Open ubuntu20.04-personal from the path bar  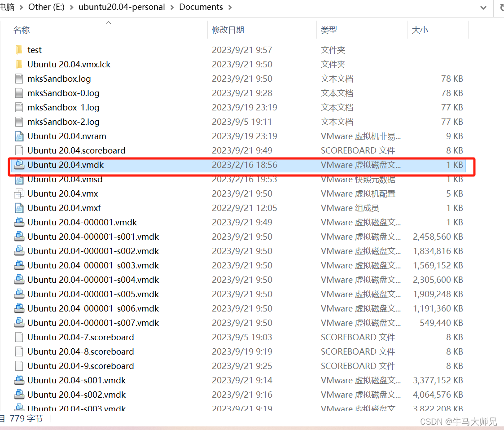[x=122, y=7]
